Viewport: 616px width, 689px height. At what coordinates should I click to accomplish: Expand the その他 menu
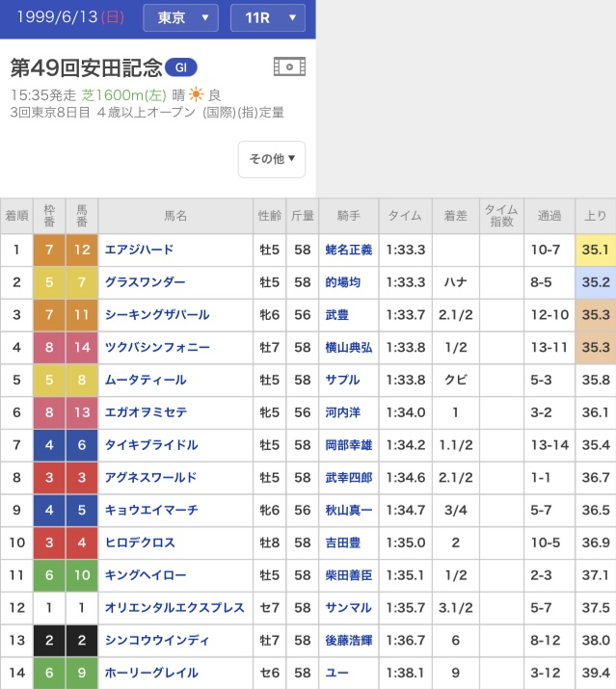point(272,159)
